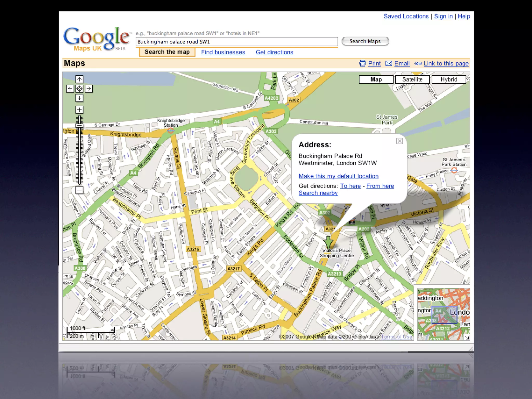
Task: Click the zoom level slider track
Action: [79, 156]
